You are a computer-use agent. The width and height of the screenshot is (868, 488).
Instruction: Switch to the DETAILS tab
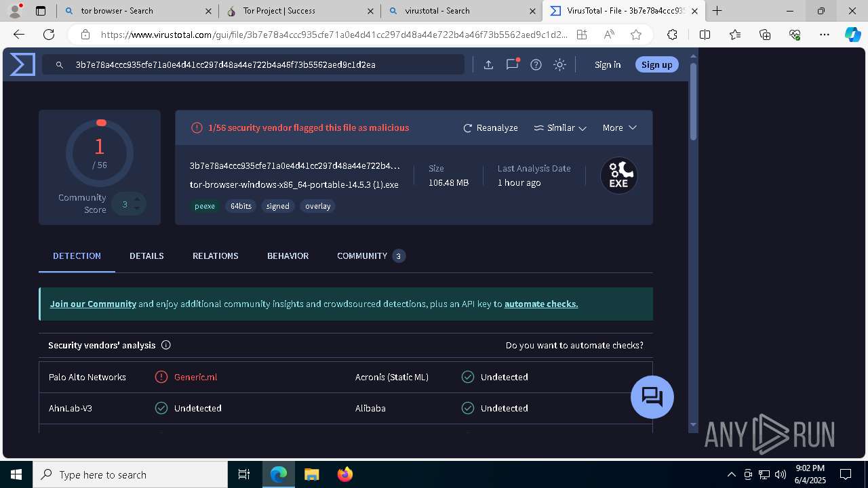tap(146, 256)
